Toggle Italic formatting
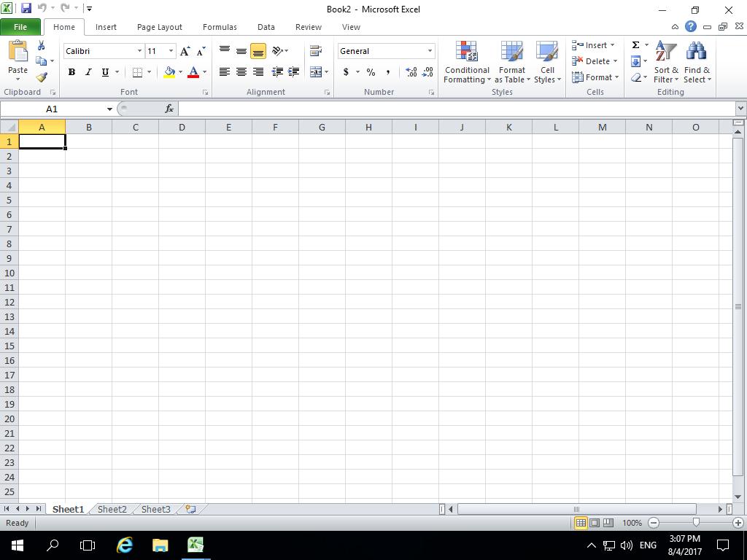The height and width of the screenshot is (560, 747). click(x=88, y=72)
